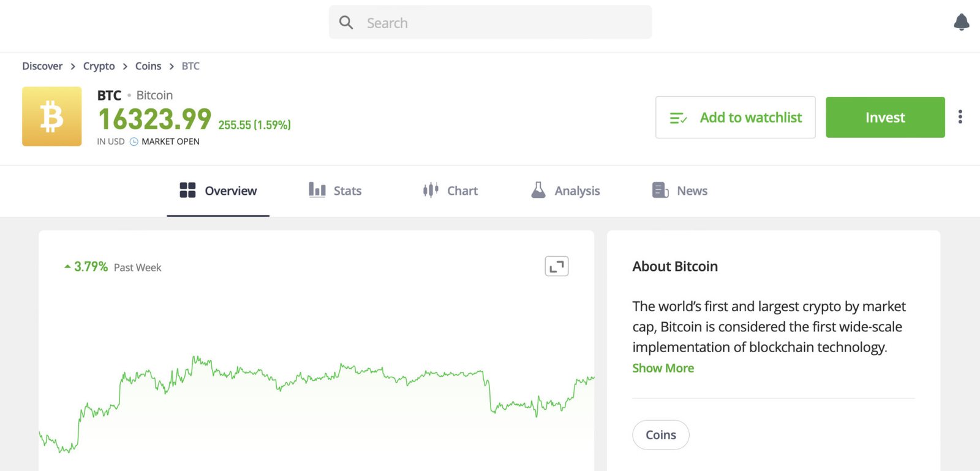Image resolution: width=980 pixels, height=471 pixels.
Task: Go to the News tab
Action: 680,190
